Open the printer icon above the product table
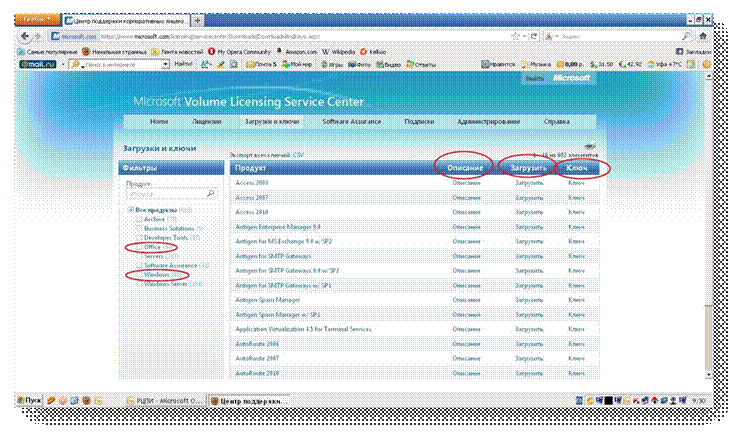 pos(590,145)
